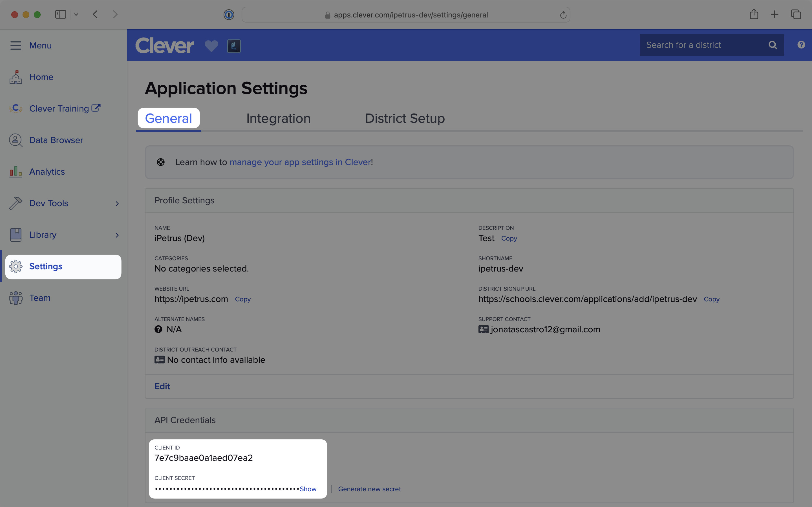This screenshot has height=507, width=812.
Task: Edit the Profile Settings
Action: coord(162,386)
